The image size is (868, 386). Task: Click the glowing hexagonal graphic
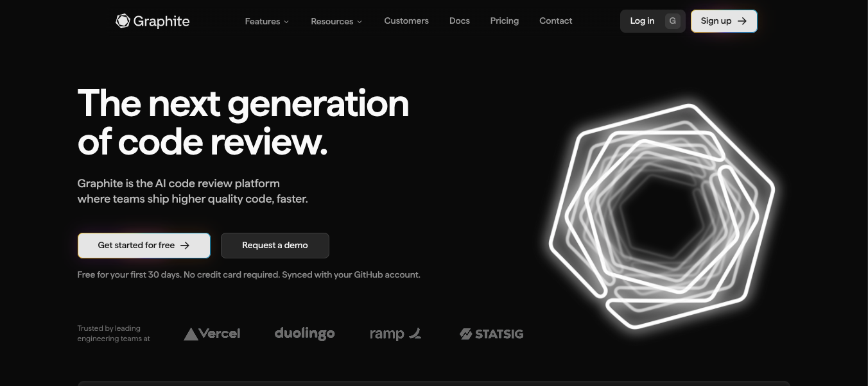661,215
